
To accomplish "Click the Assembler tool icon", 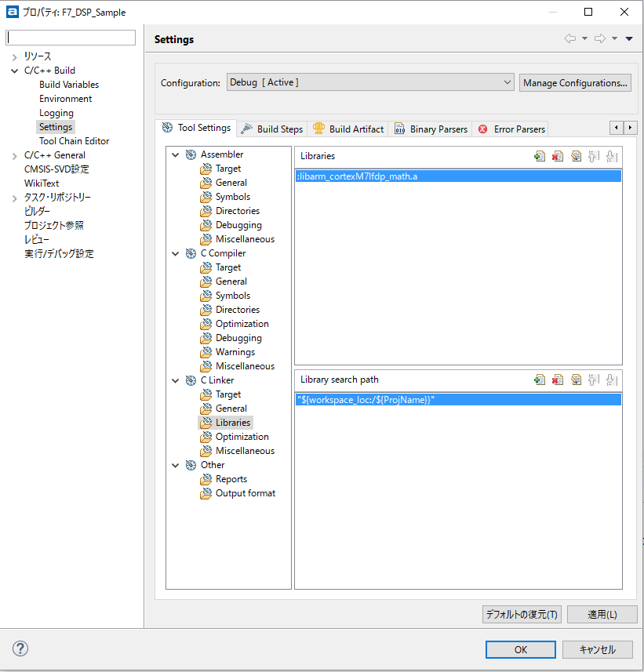I will 191,154.
